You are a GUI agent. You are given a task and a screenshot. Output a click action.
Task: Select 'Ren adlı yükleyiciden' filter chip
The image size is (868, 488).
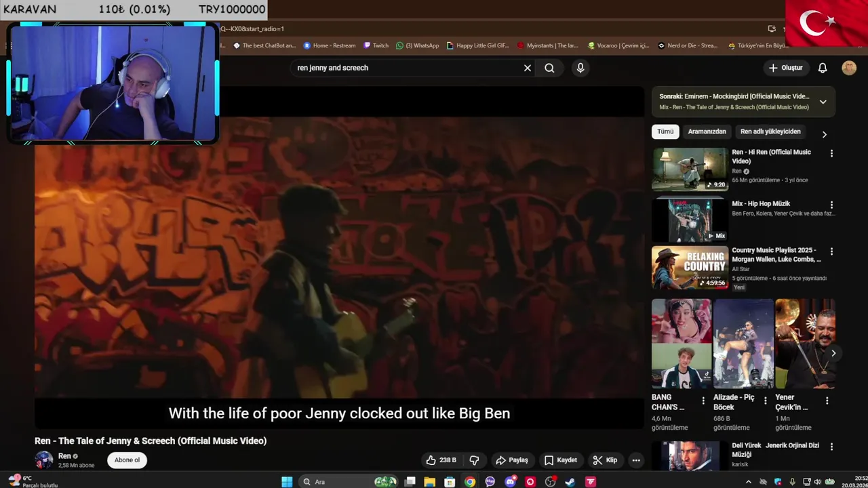770,131
